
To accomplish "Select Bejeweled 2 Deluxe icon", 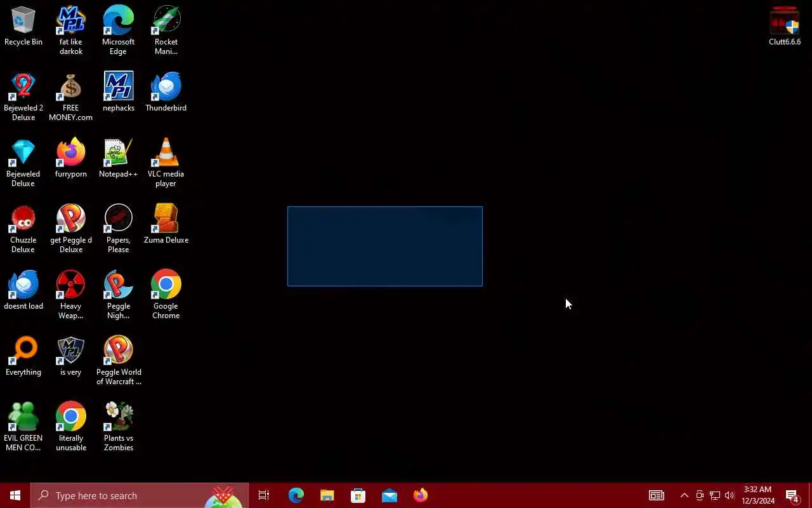I will [23, 97].
